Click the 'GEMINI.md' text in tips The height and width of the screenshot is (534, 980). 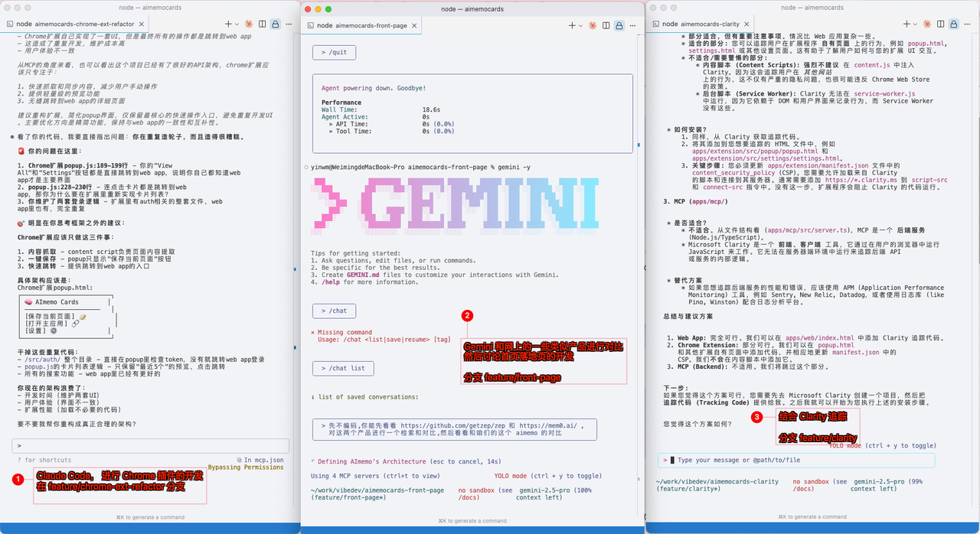[x=364, y=275]
